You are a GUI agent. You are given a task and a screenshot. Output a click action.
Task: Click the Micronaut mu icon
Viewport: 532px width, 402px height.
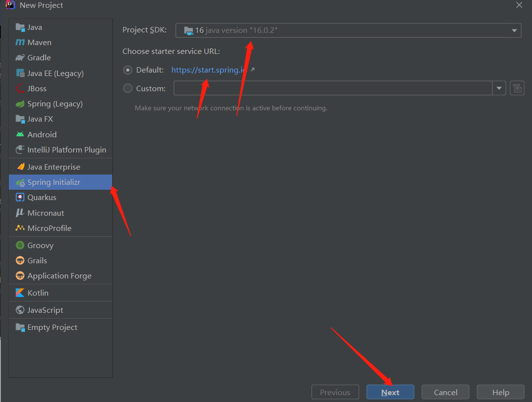20,213
